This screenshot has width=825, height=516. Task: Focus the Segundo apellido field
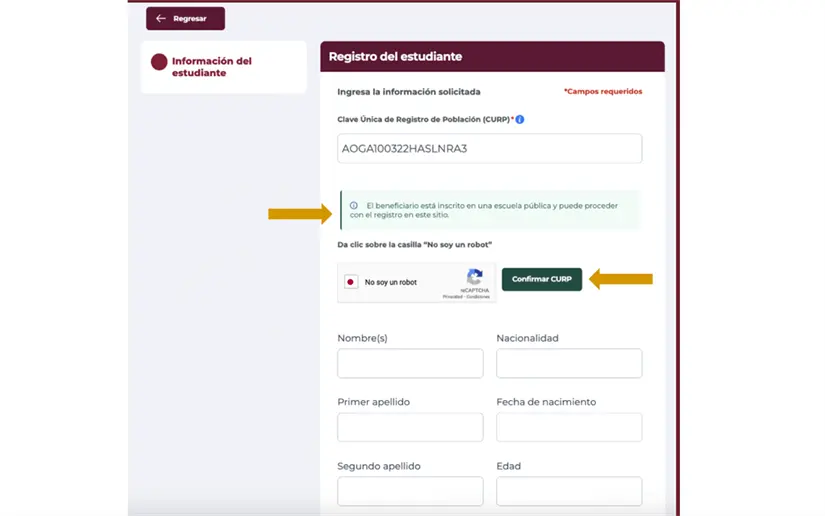pos(410,490)
